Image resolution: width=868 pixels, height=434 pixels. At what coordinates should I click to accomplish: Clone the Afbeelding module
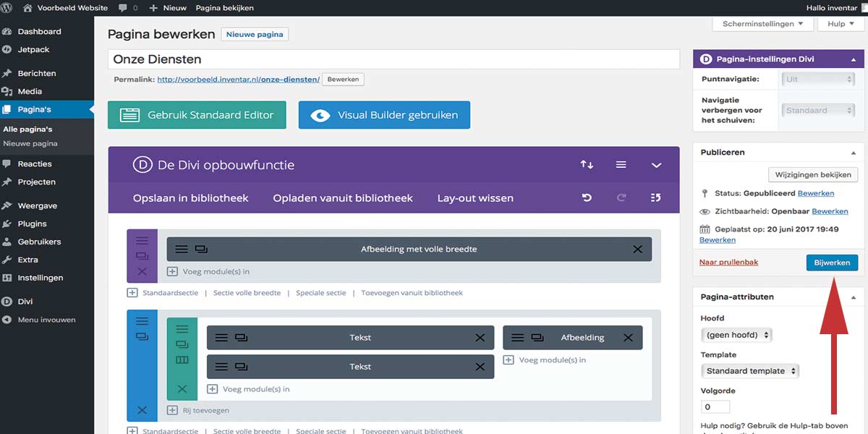pos(537,338)
